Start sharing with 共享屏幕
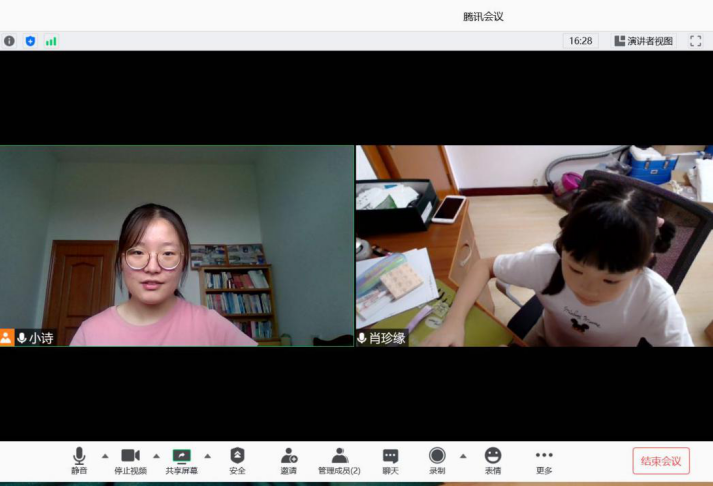Viewport: 713px width, 486px height. click(181, 460)
